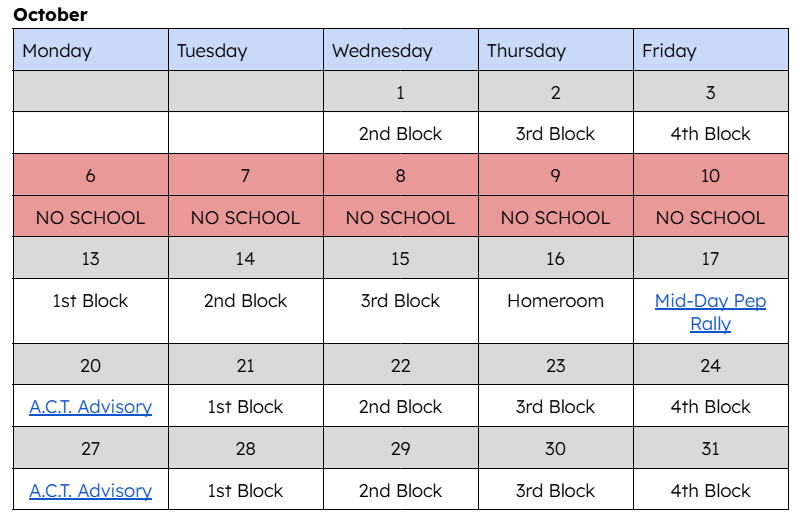Image resolution: width=799 pixels, height=524 pixels.
Task: Click the NO SCHOOL cell under date 10
Action: 710,218
